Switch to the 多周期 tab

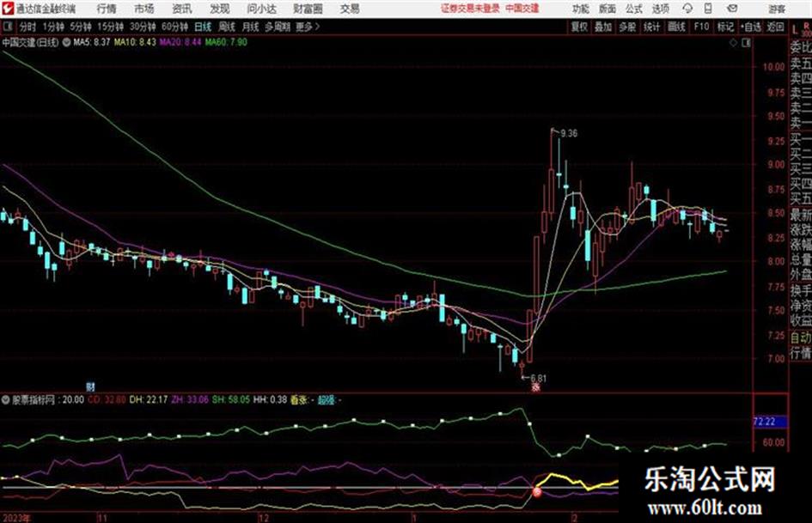tap(278, 27)
